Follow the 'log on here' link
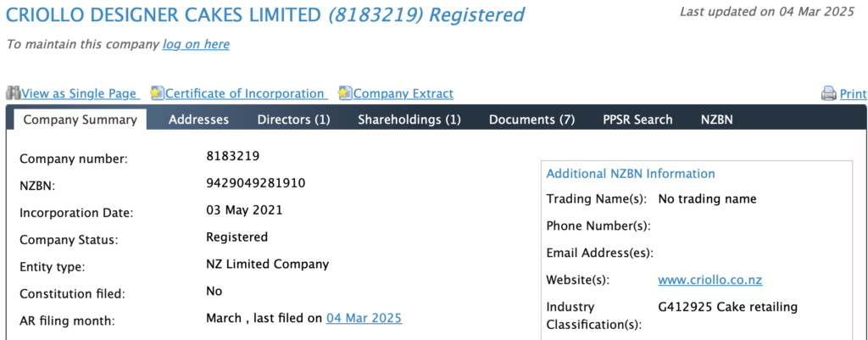 point(196,44)
